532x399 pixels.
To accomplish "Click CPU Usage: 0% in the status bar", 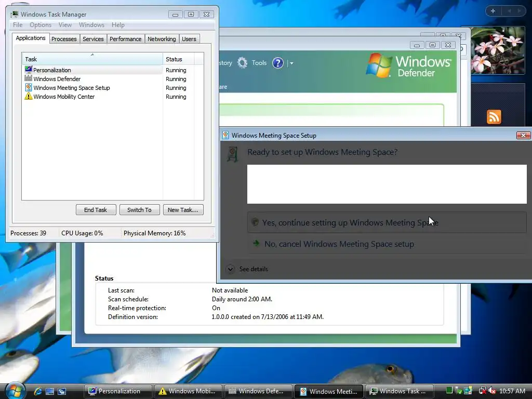I will (82, 233).
